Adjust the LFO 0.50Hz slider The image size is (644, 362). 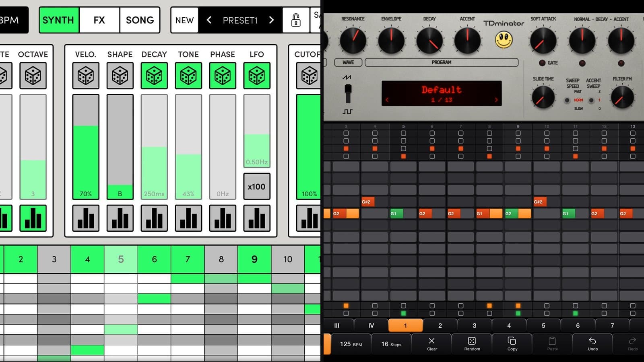(257, 131)
